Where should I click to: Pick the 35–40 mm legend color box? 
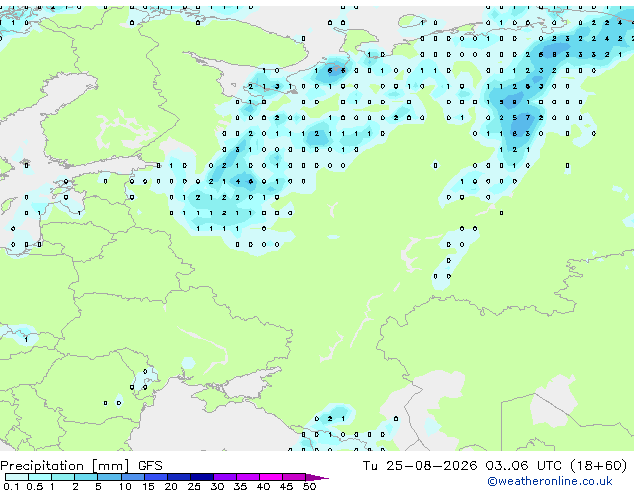tap(248, 477)
